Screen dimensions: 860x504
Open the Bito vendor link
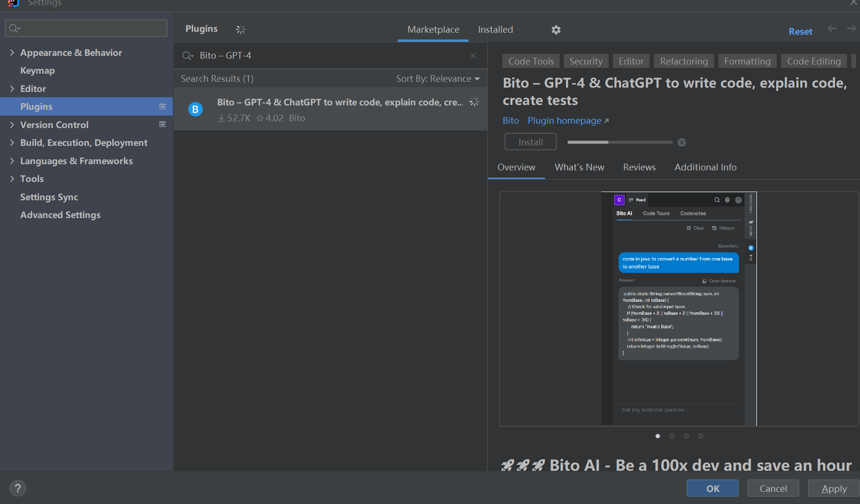510,120
